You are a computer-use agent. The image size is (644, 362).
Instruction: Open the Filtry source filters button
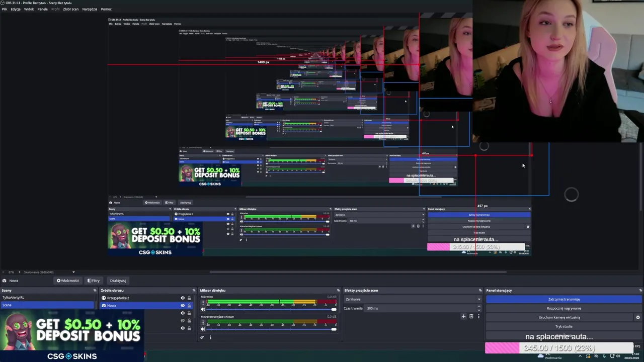click(x=94, y=281)
